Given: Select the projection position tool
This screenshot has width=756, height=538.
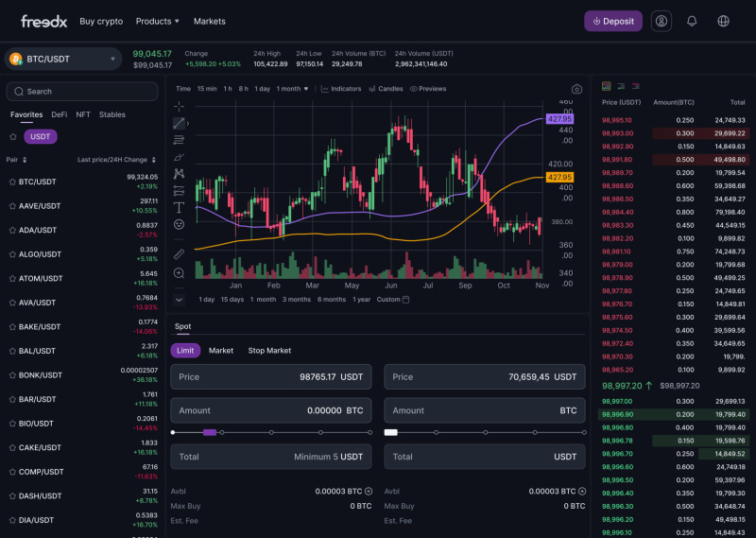Looking at the screenshot, I should (179, 191).
